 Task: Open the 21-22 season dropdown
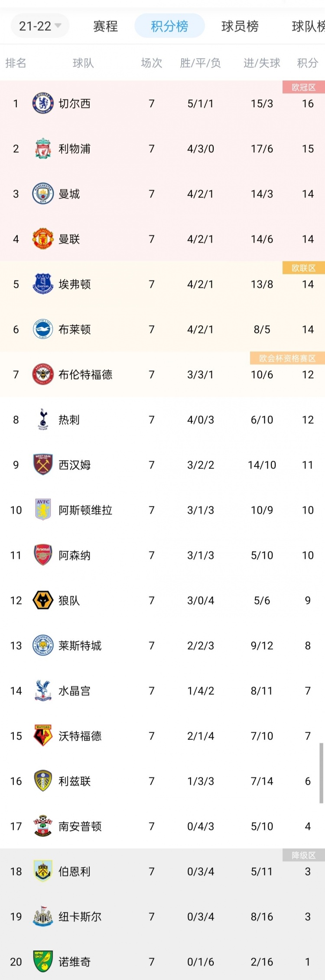pos(39,26)
